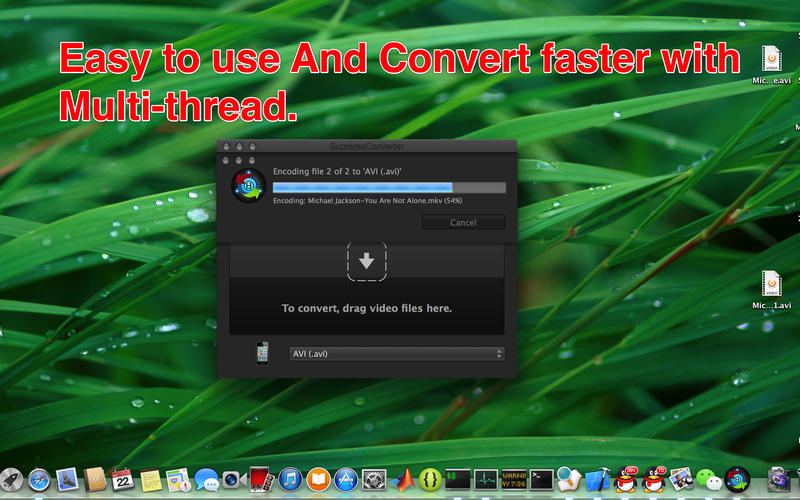The image size is (800, 500).
Task: Select the Mic...e.avi file on the desktop
Action: coord(771,65)
